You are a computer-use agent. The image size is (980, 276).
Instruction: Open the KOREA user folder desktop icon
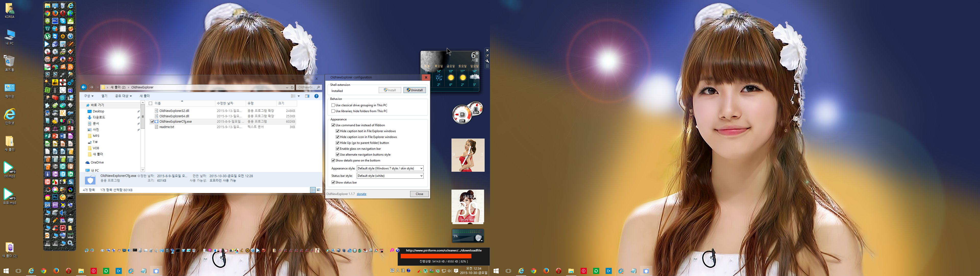(x=9, y=11)
